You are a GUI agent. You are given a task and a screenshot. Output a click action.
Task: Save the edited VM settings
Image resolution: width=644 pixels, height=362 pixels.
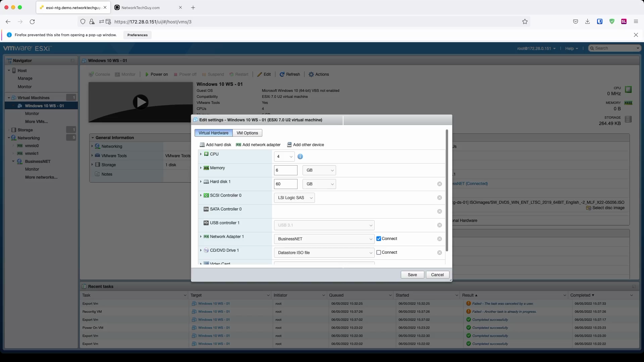412,275
